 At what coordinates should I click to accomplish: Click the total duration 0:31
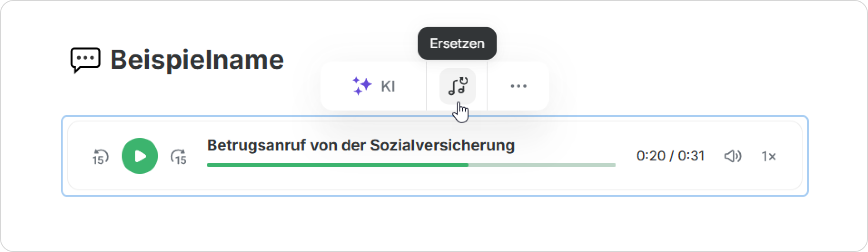691,156
